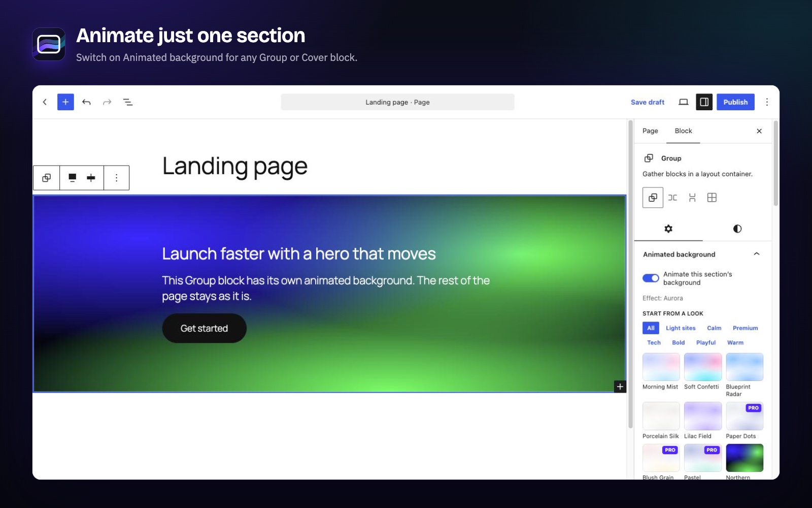This screenshot has width=812, height=508.
Task: Filter looks by Premium
Action: pyautogui.click(x=745, y=328)
